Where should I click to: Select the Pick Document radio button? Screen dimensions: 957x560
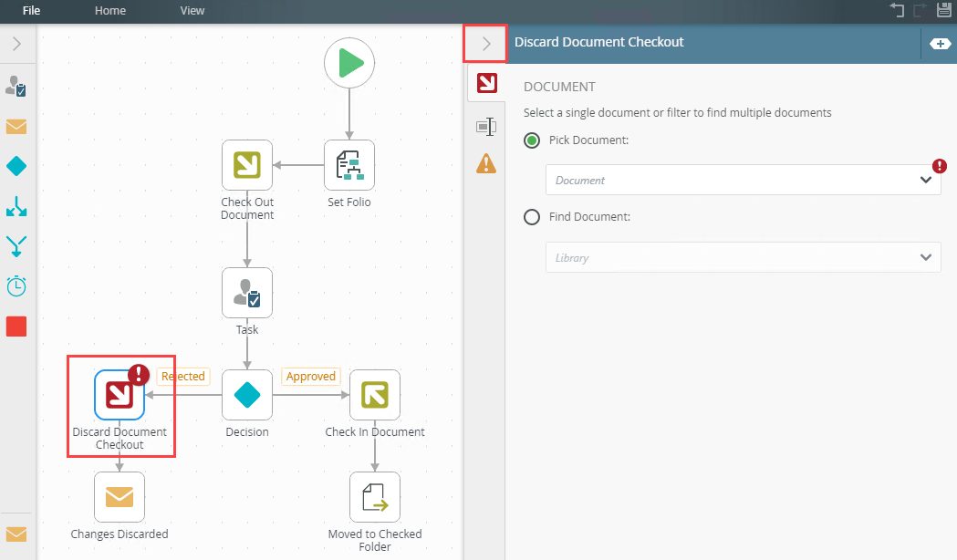coord(532,140)
